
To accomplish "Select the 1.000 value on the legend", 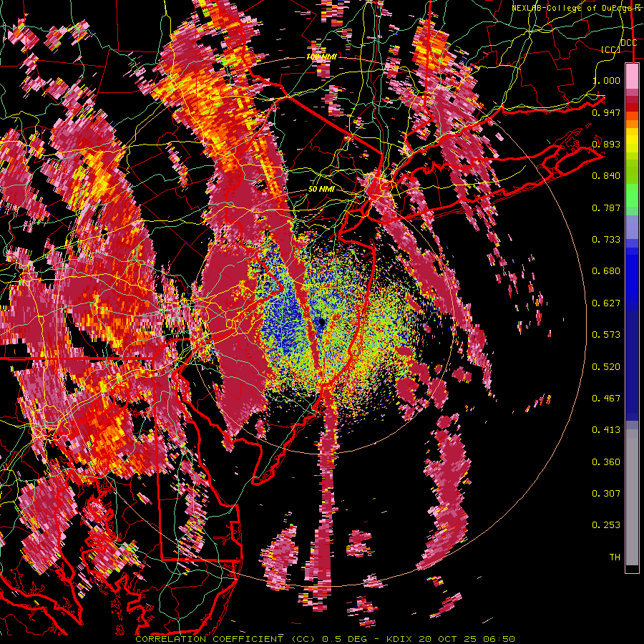I will (x=606, y=80).
